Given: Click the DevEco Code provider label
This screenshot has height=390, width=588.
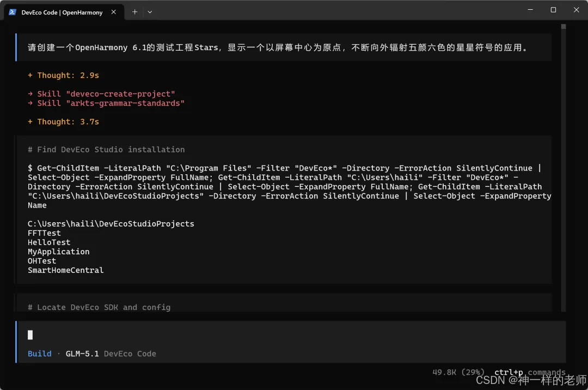Looking at the screenshot, I should 130,354.
